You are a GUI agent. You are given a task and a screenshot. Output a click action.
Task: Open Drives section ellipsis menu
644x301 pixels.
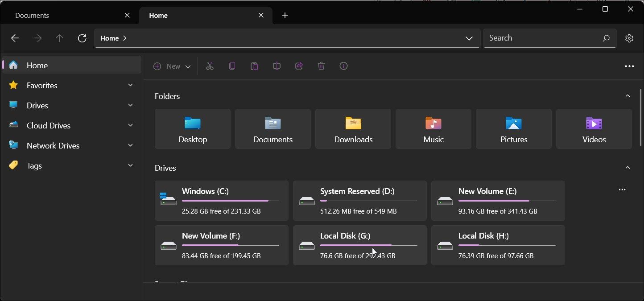coord(622,190)
